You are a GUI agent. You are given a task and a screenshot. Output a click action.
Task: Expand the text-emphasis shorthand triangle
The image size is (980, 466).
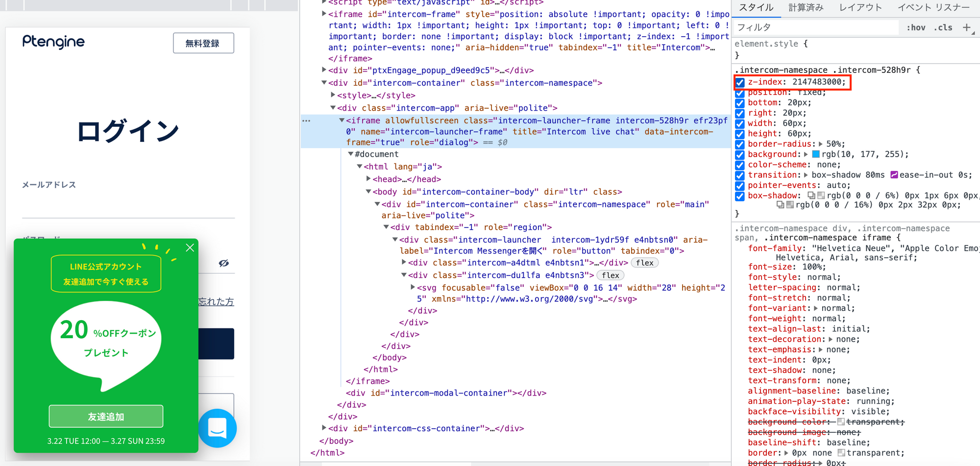[821, 349]
